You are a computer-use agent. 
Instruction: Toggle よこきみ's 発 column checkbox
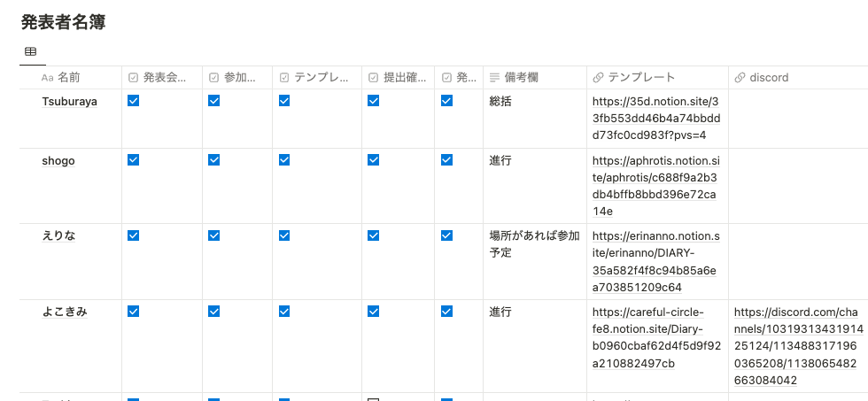pos(446,312)
